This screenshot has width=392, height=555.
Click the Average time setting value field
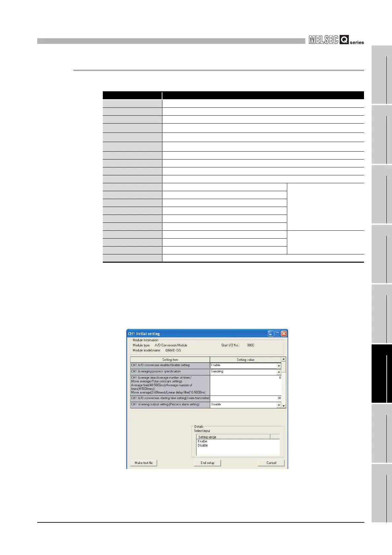click(245, 385)
